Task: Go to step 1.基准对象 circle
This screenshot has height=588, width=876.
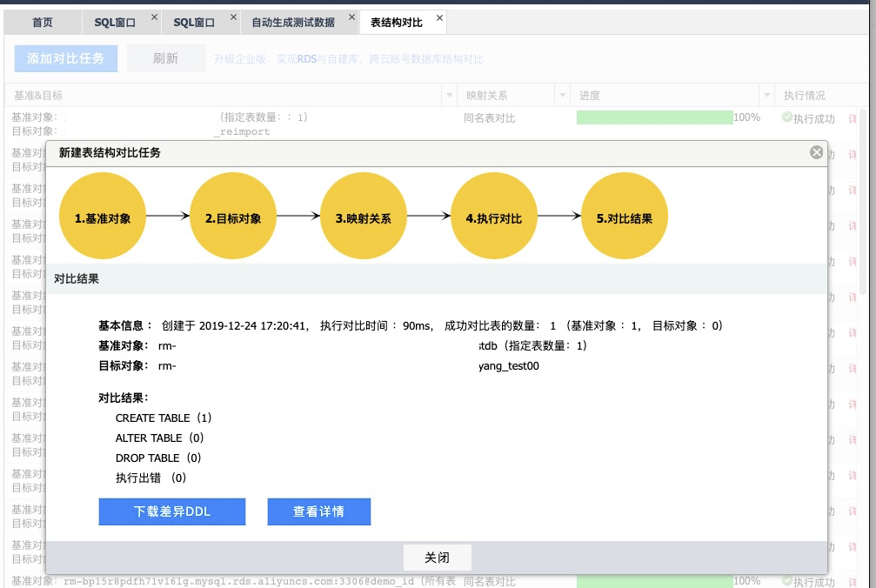Action: tap(103, 216)
